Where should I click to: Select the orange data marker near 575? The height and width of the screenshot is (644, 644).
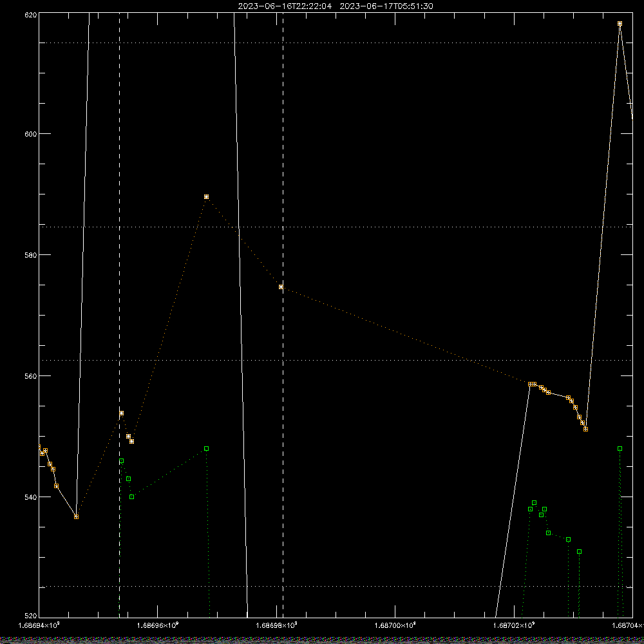coord(281,287)
